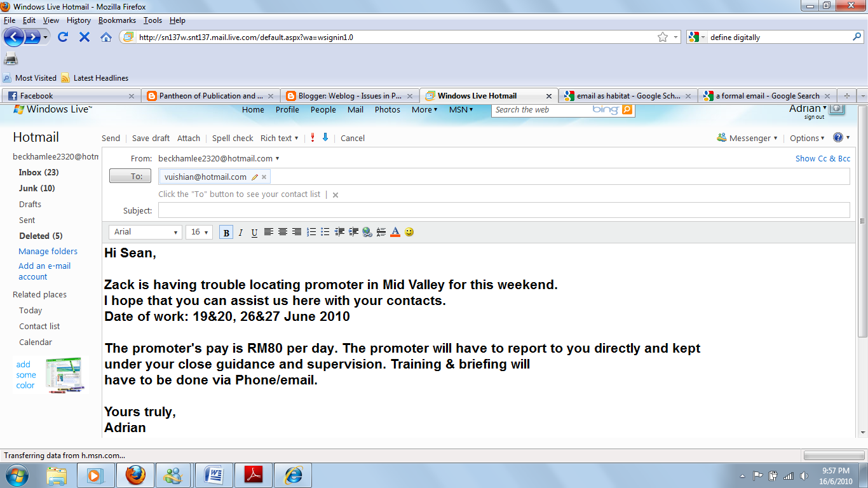Open the Bookmarks menu
The height and width of the screenshot is (488, 868).
pos(117,20)
